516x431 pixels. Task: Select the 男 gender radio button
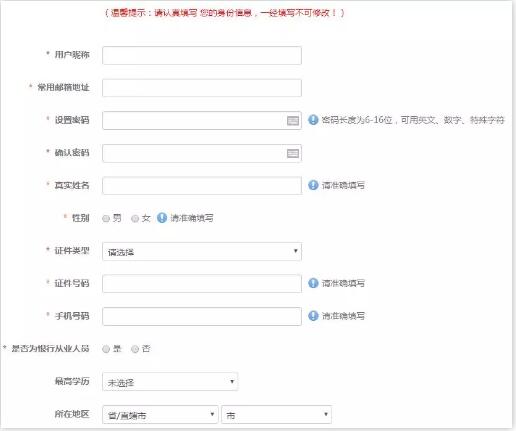pos(106,219)
